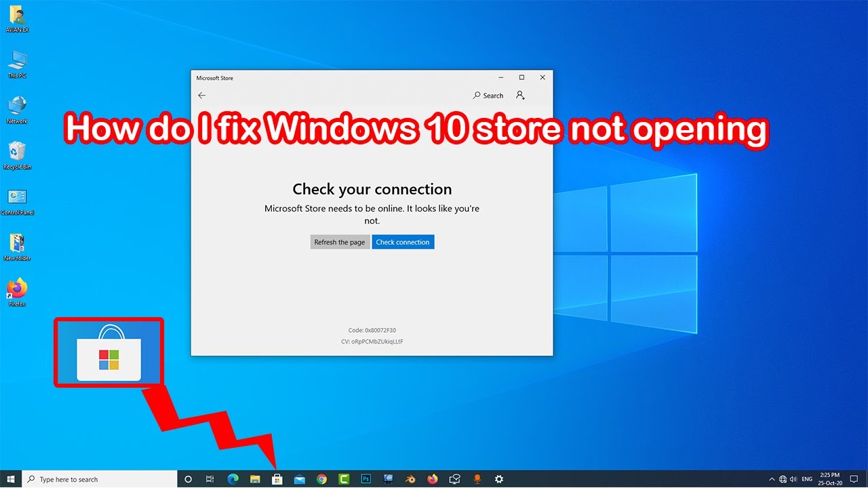Select the New folder desktop icon
The height and width of the screenshot is (488, 868).
(17, 247)
